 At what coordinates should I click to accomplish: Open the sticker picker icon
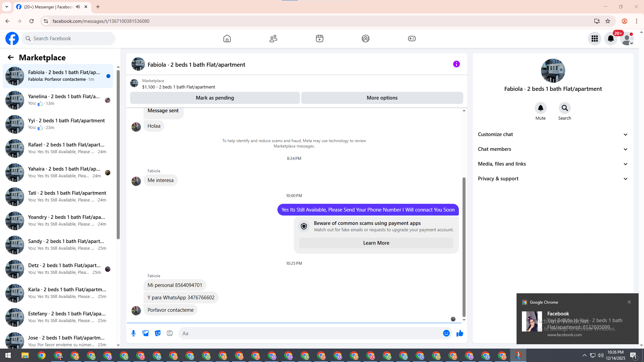[x=158, y=333]
